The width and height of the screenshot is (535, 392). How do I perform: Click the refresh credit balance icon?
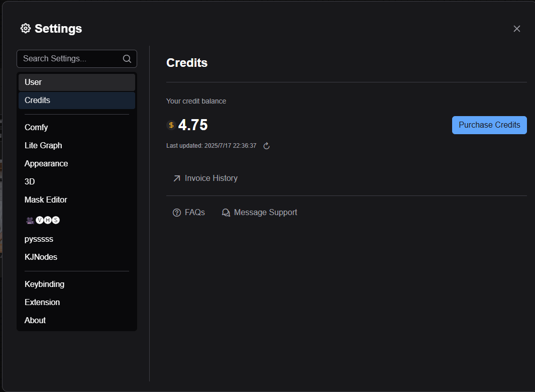[x=267, y=146]
